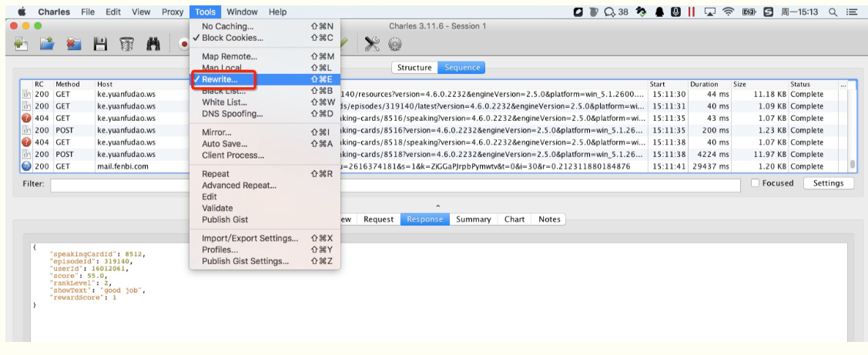Click the microphone menu bar icon
Image resolution: width=868 pixels, height=355 pixels.
675,12
